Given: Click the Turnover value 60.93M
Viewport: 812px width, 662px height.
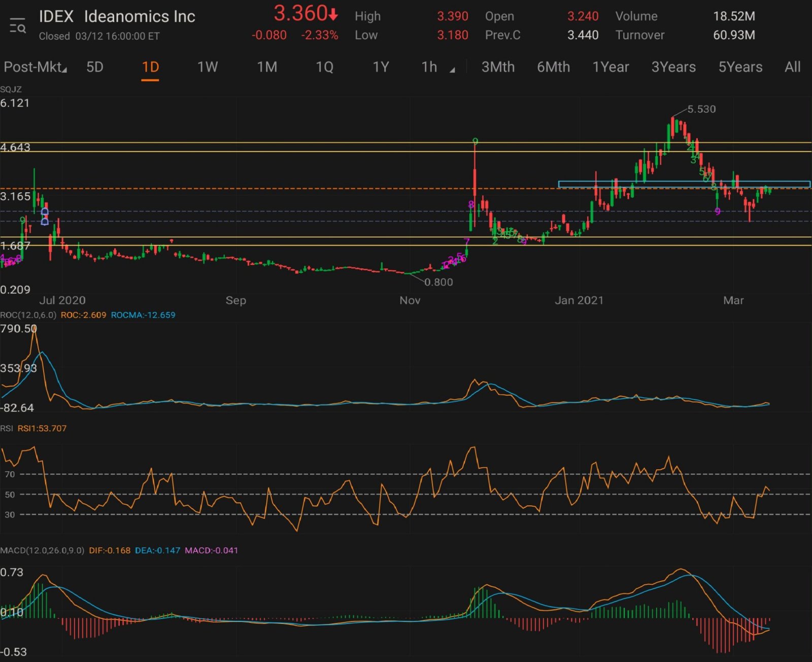Looking at the screenshot, I should 734,35.
